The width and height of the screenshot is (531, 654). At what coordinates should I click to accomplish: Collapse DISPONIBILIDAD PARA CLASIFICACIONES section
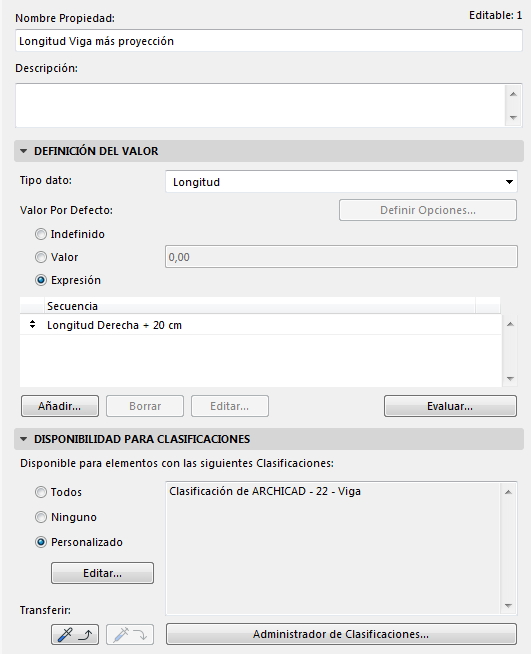pyautogui.click(x=24, y=439)
